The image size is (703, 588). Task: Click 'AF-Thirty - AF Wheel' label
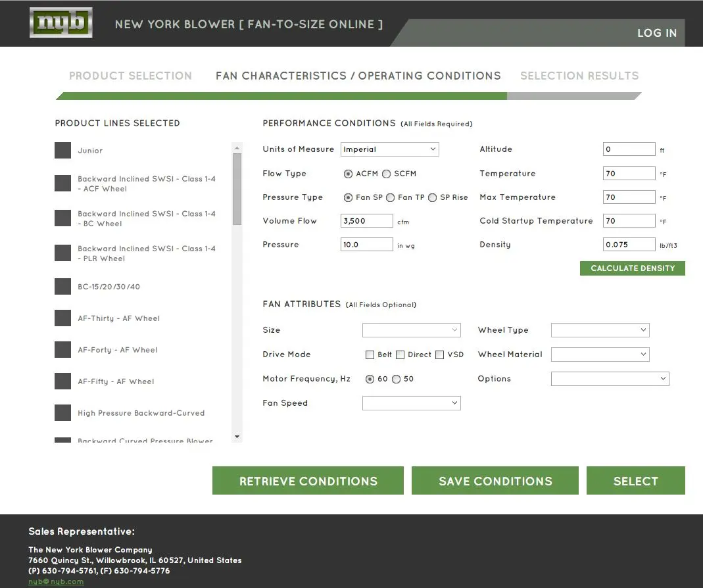(119, 318)
